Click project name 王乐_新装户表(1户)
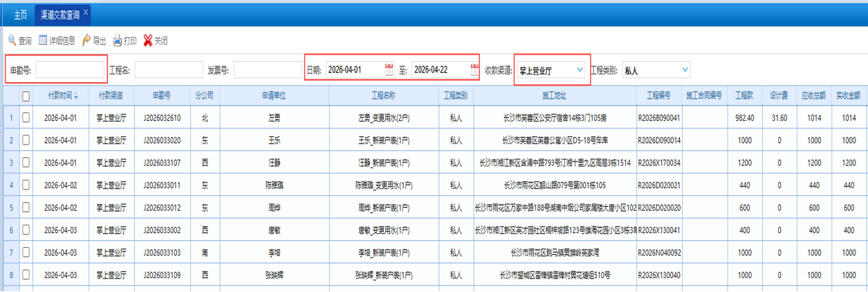868x292 pixels. pyautogui.click(x=383, y=140)
